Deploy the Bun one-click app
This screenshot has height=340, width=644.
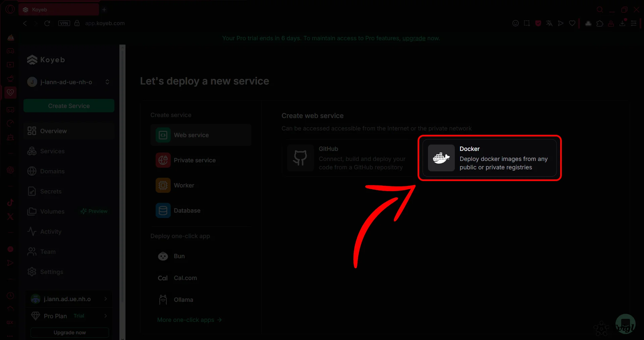click(201, 256)
